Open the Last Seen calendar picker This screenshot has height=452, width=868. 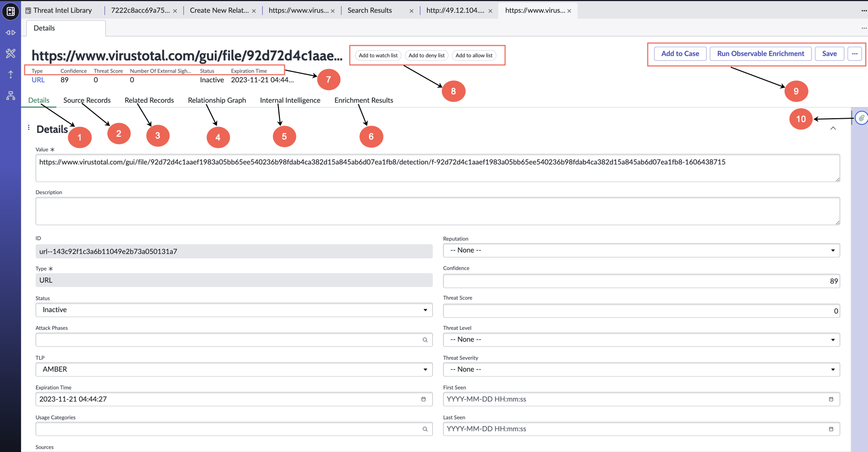point(831,429)
